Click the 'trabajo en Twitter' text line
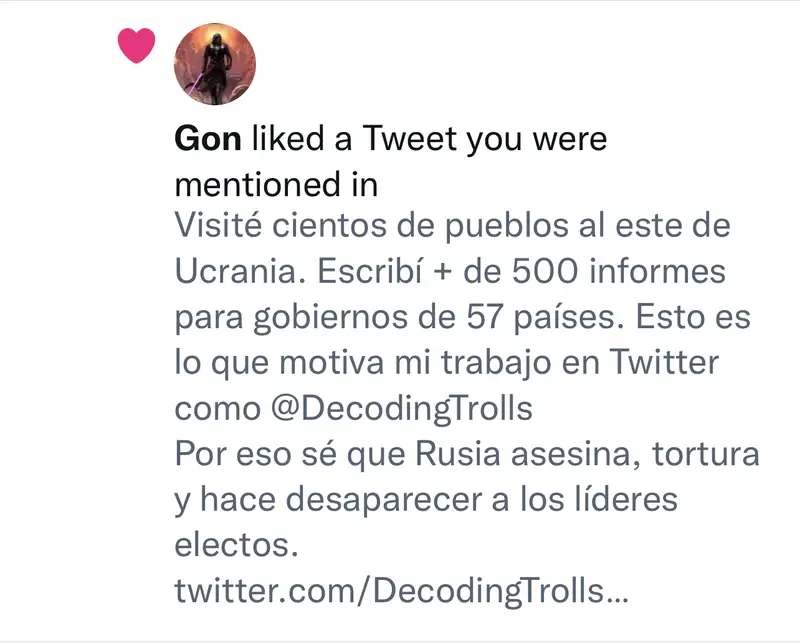 point(580,362)
